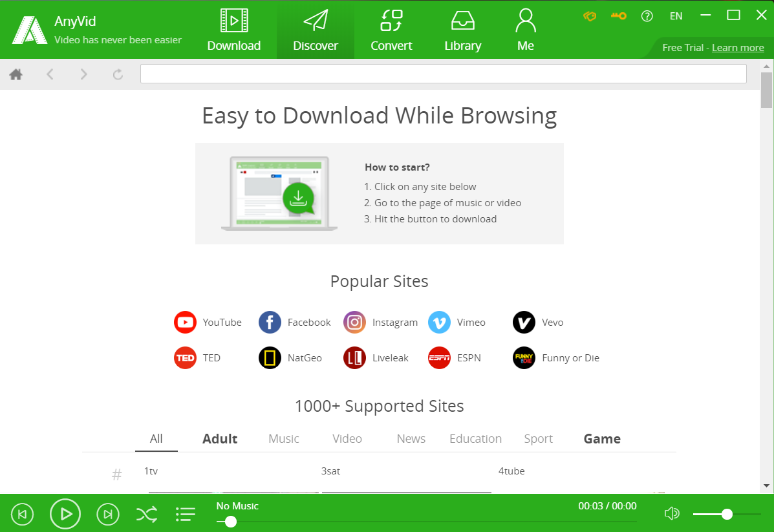The width and height of the screenshot is (774, 532).
Task: Click the volume slider handle
Action: pyautogui.click(x=727, y=514)
